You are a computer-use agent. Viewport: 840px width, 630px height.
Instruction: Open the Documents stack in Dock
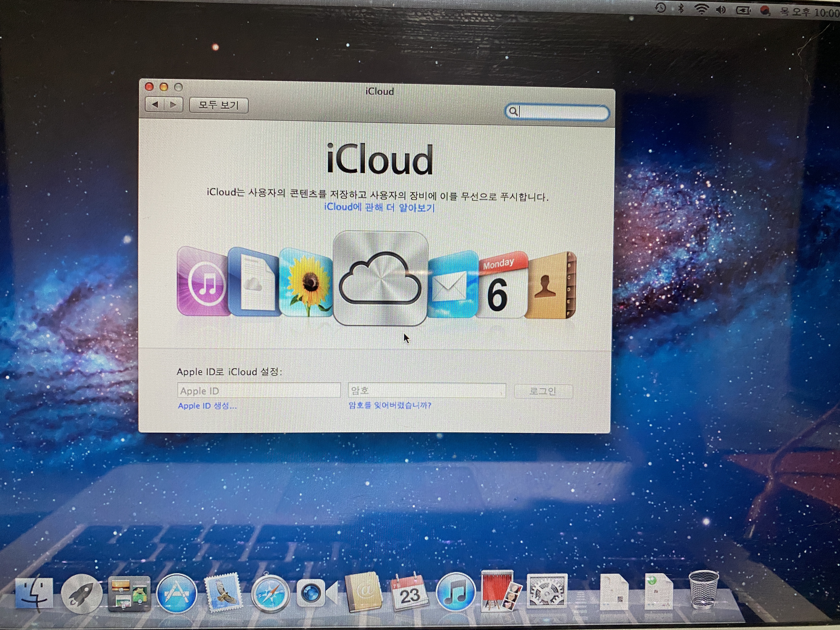pos(614,592)
